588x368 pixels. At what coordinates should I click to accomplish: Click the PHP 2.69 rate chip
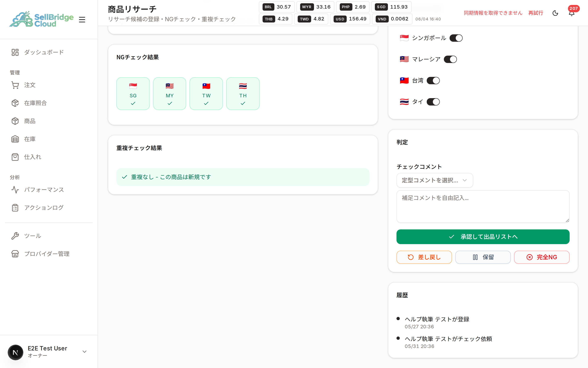tap(353, 7)
